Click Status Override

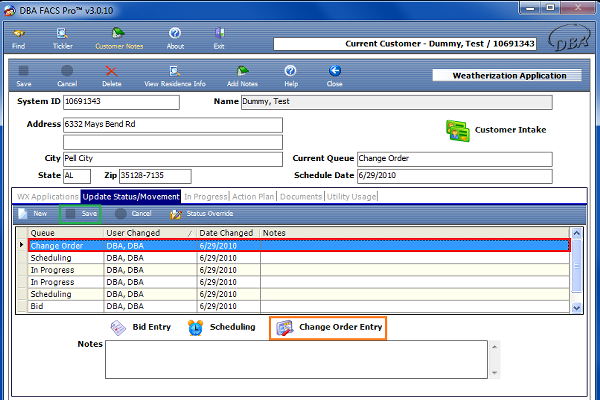click(x=202, y=214)
